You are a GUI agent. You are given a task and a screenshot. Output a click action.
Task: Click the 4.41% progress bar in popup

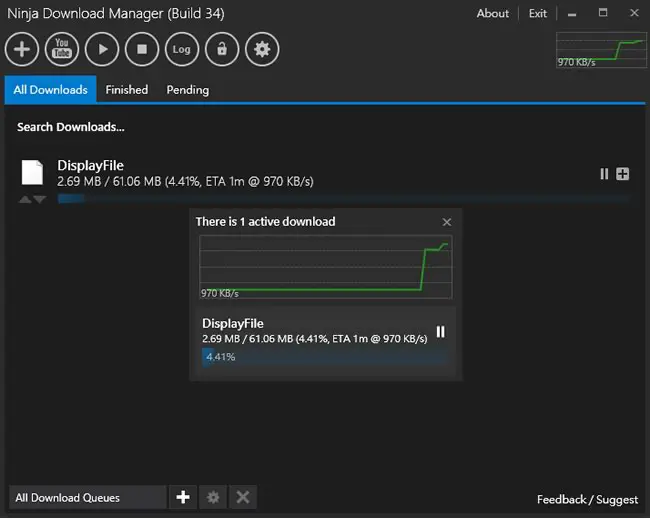point(325,357)
